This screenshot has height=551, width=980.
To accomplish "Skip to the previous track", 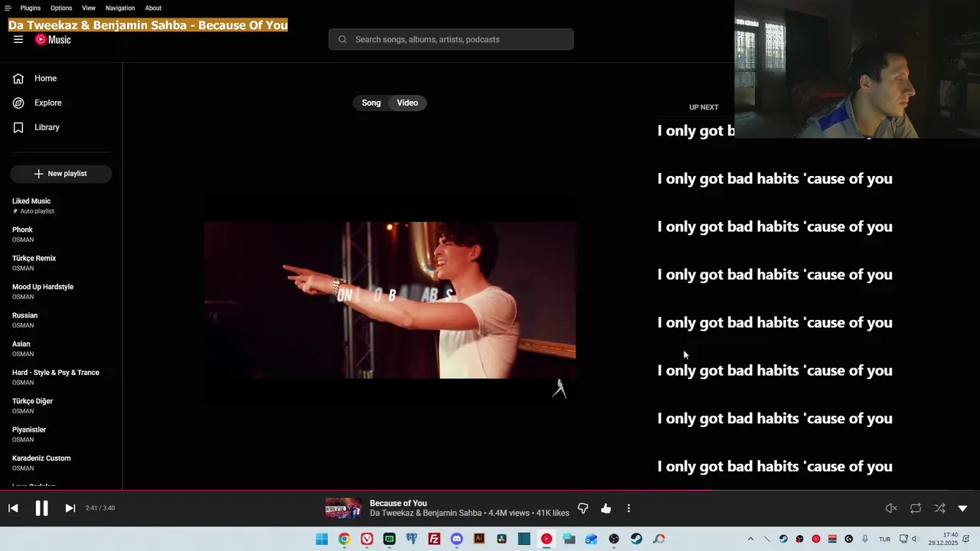I will pos(13,508).
